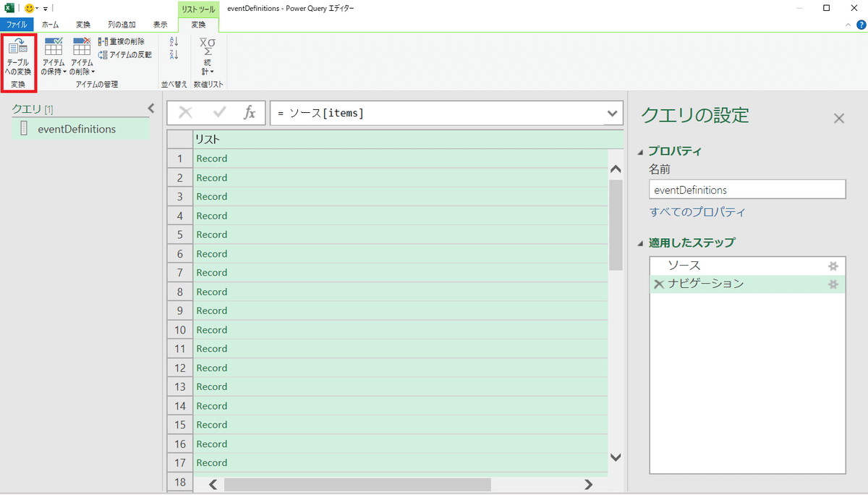Viewport: 868px width, 495px height.
Task: Close the クエリの設定 pane
Action: point(839,118)
